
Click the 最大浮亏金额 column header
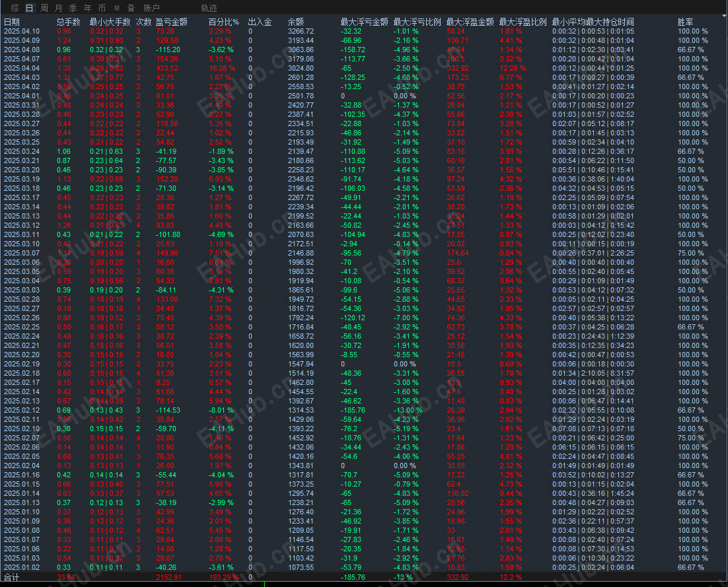click(364, 22)
